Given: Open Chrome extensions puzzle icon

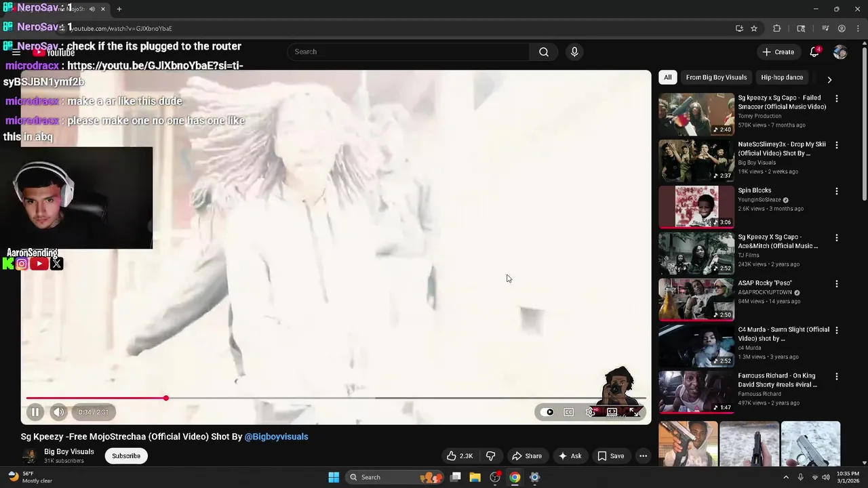Looking at the screenshot, I should pyautogui.click(x=777, y=28).
